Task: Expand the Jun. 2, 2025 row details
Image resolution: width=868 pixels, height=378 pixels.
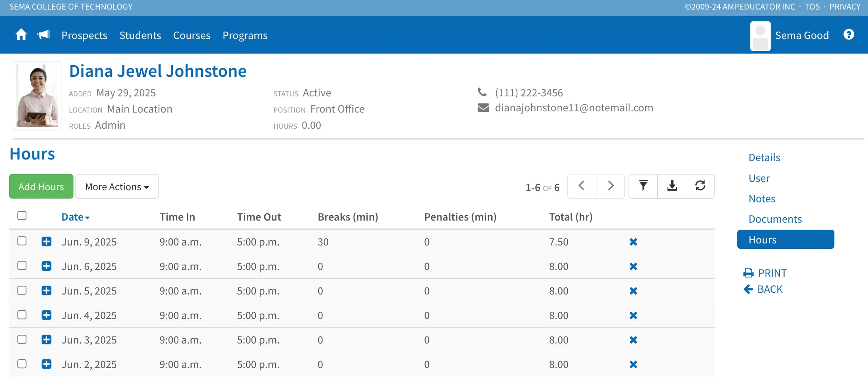Action: point(46,364)
